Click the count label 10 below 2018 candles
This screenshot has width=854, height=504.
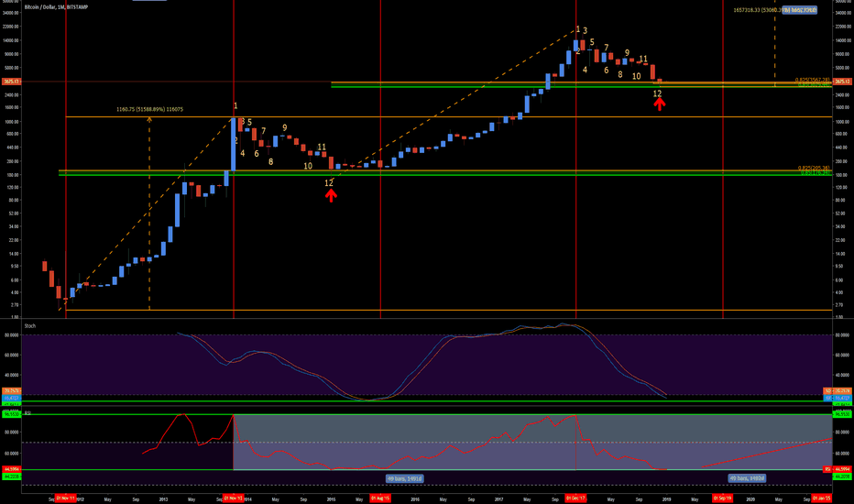636,77
